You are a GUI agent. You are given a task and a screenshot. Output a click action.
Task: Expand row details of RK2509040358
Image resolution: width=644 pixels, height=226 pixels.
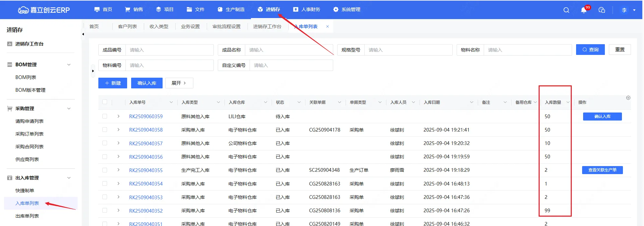click(118, 130)
